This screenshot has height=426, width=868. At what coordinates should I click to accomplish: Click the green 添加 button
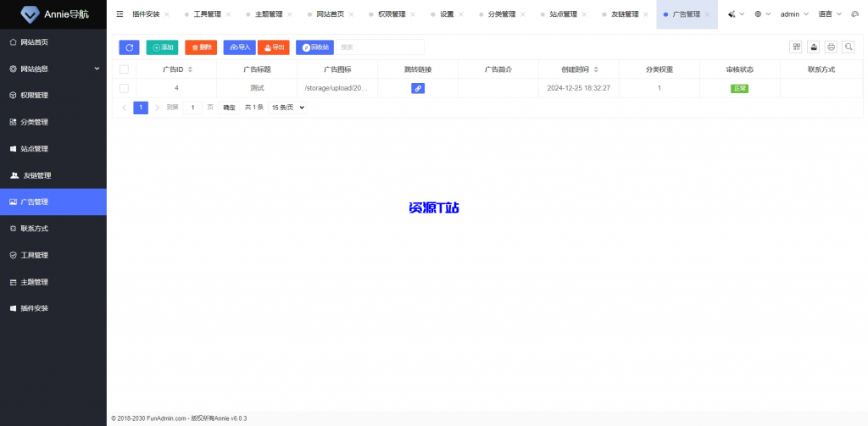pyautogui.click(x=162, y=47)
